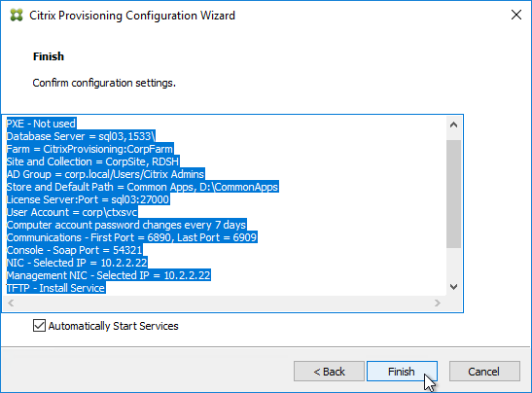Click the User Account corp\ctxsvc line
Screen dimensions: 532x393
coord(72,212)
